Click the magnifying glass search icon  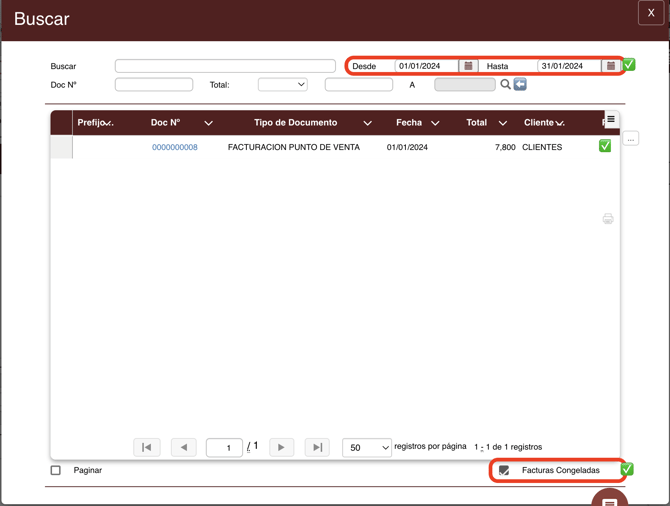tap(505, 84)
